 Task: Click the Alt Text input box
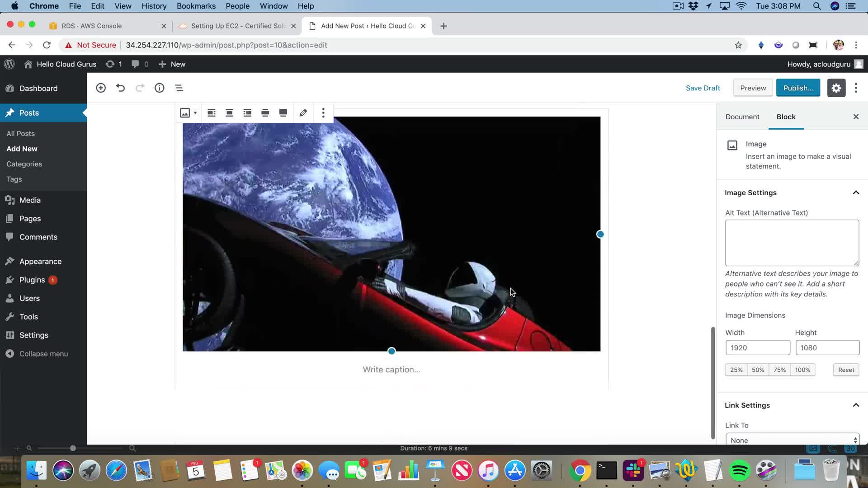[792, 243]
